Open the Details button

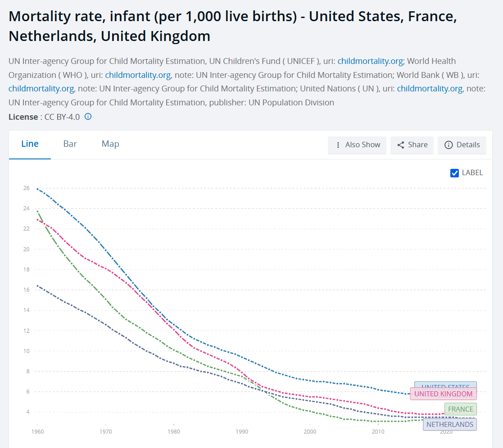pos(462,145)
